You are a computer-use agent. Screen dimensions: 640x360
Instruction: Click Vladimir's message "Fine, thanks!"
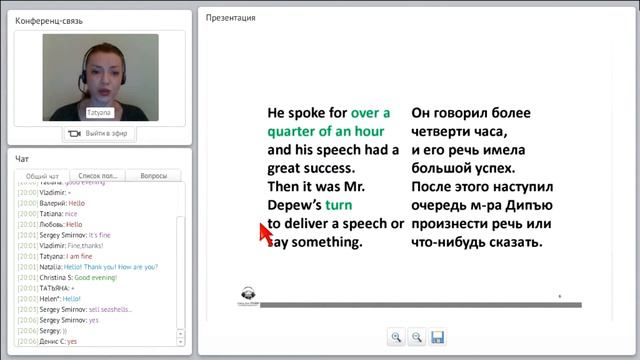(x=60, y=246)
